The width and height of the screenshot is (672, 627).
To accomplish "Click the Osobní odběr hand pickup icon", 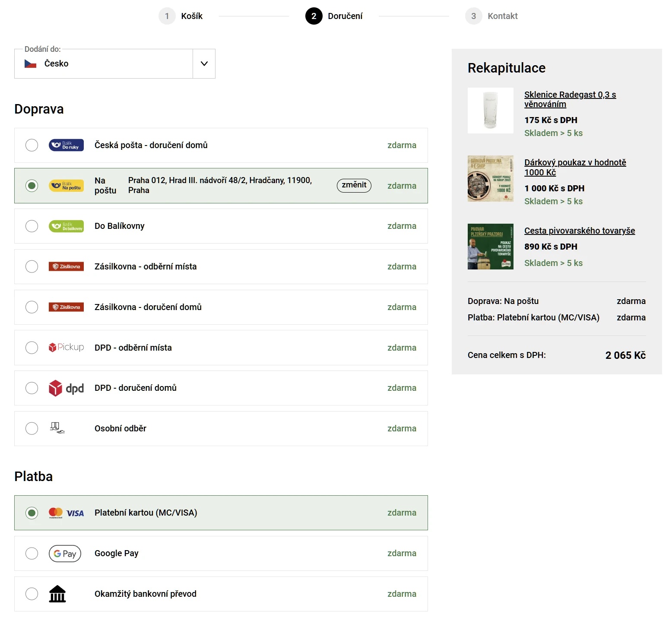I will point(57,428).
